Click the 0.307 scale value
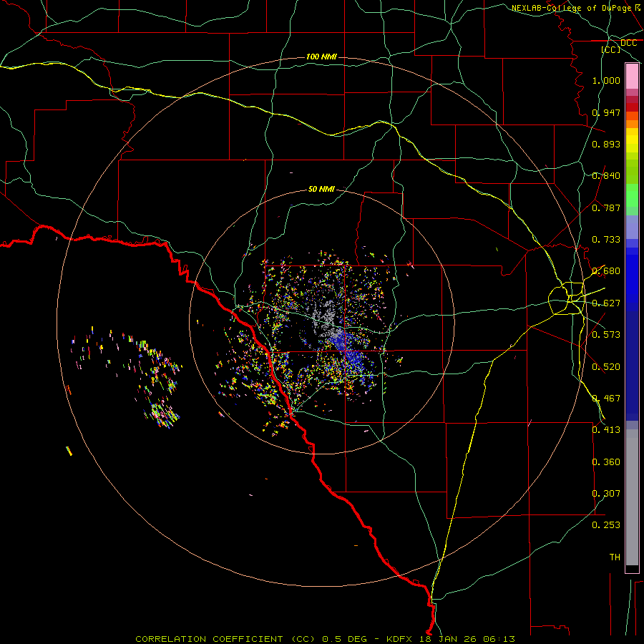Image resolution: width=644 pixels, height=644 pixels. click(606, 494)
